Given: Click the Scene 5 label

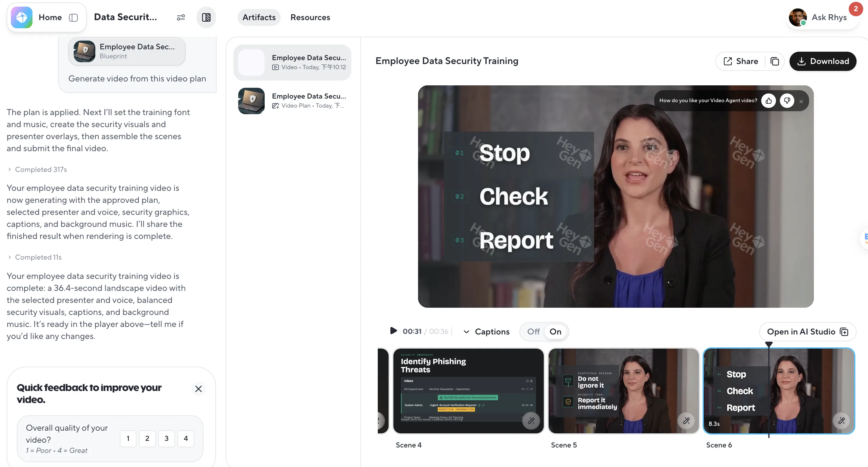Looking at the screenshot, I should [x=564, y=445].
